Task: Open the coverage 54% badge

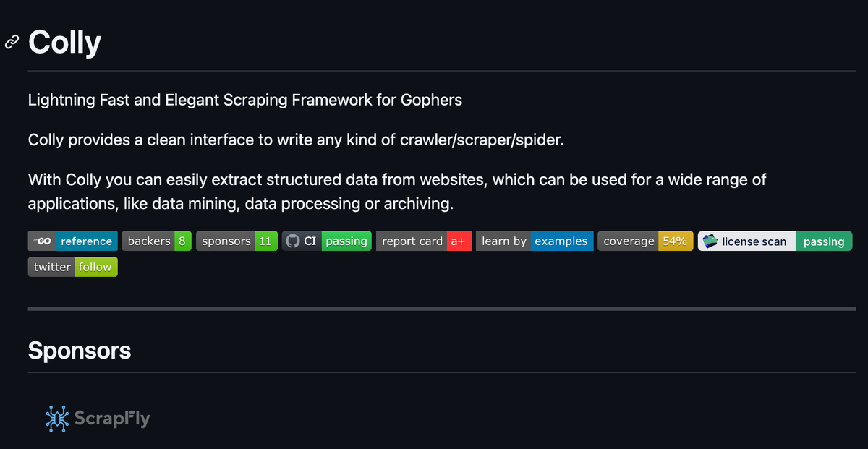Action: tap(645, 241)
